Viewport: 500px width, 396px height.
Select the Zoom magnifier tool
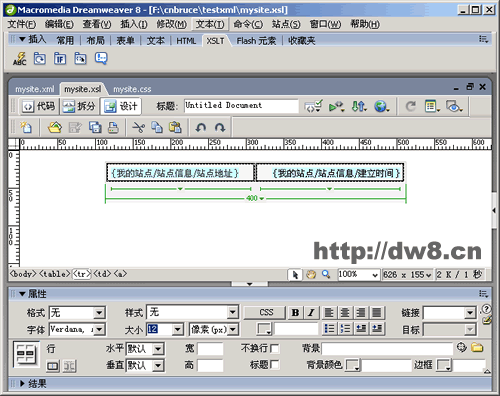(326, 274)
